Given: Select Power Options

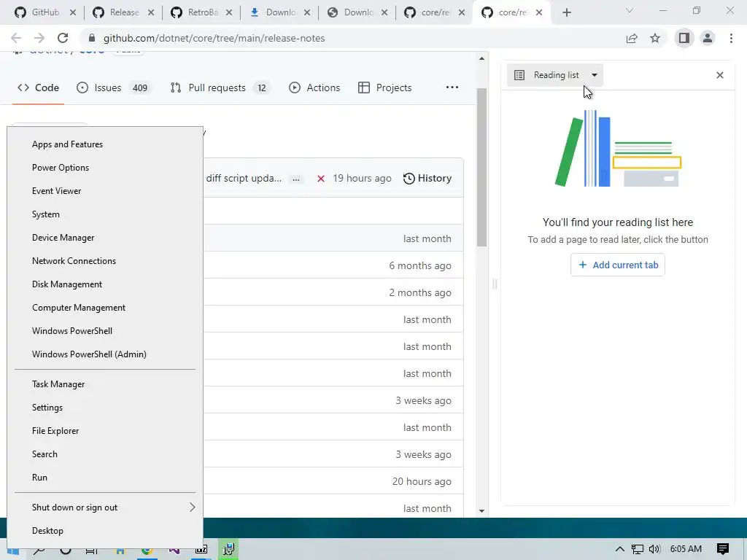Looking at the screenshot, I should (x=105, y=168).
